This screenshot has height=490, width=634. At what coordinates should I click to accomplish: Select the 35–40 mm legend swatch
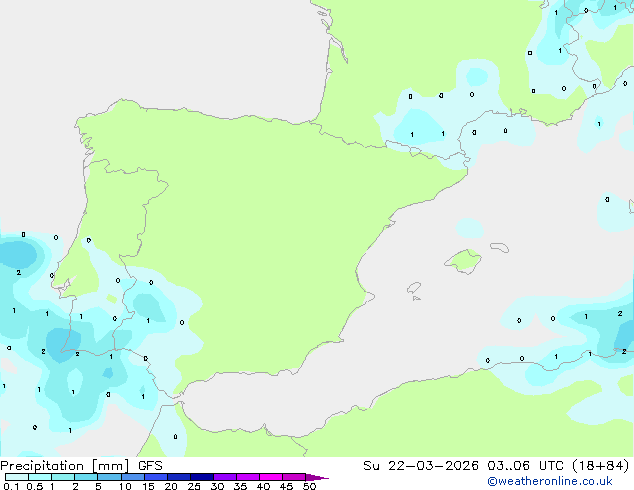tap(248, 477)
